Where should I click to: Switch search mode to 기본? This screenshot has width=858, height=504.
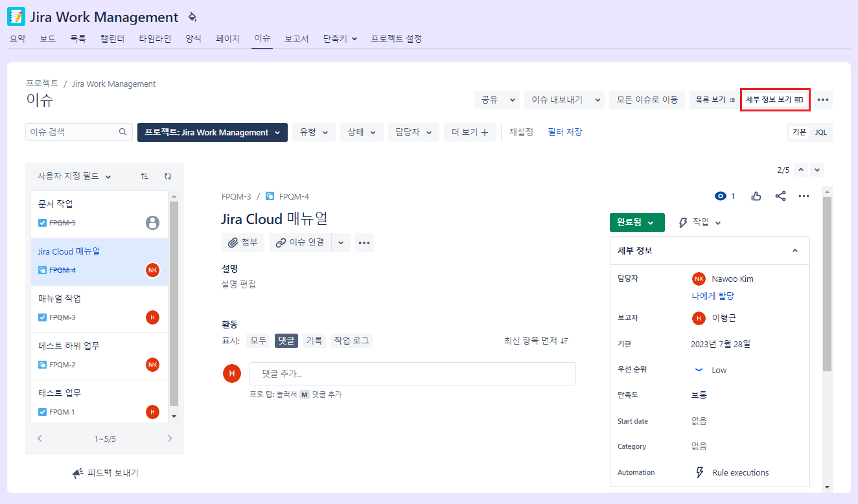(x=799, y=132)
